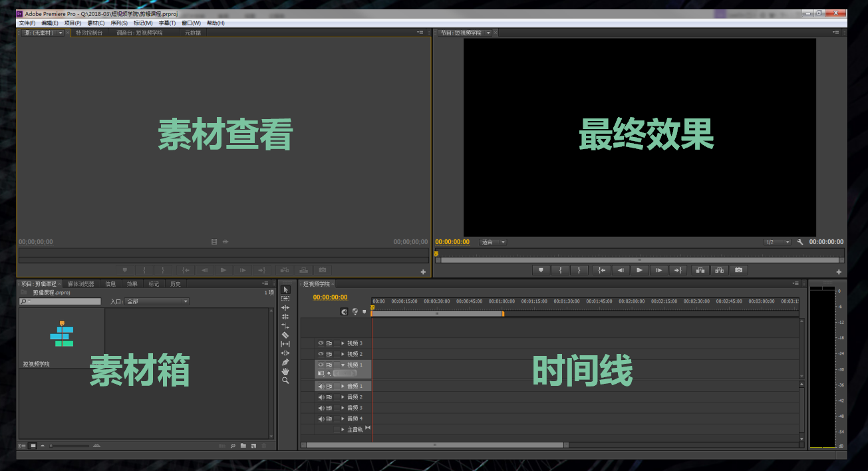Select the Razor tool
Image resolution: width=868 pixels, height=471 pixels.
(x=285, y=333)
